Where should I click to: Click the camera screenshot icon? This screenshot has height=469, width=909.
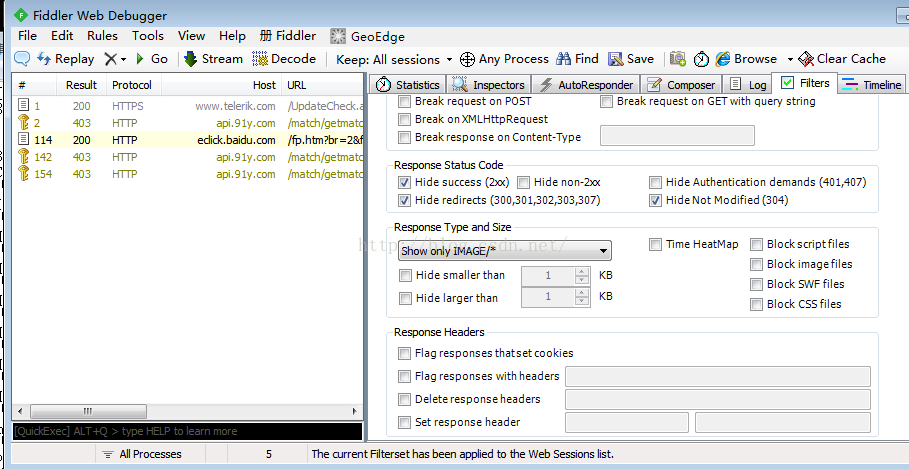[678, 59]
